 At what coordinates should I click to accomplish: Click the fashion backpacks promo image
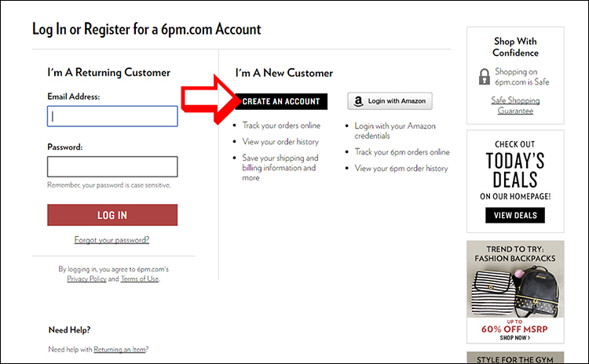pos(515,292)
